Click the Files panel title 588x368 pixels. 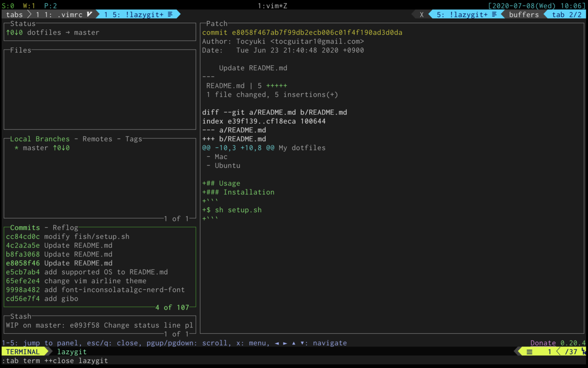tap(21, 50)
